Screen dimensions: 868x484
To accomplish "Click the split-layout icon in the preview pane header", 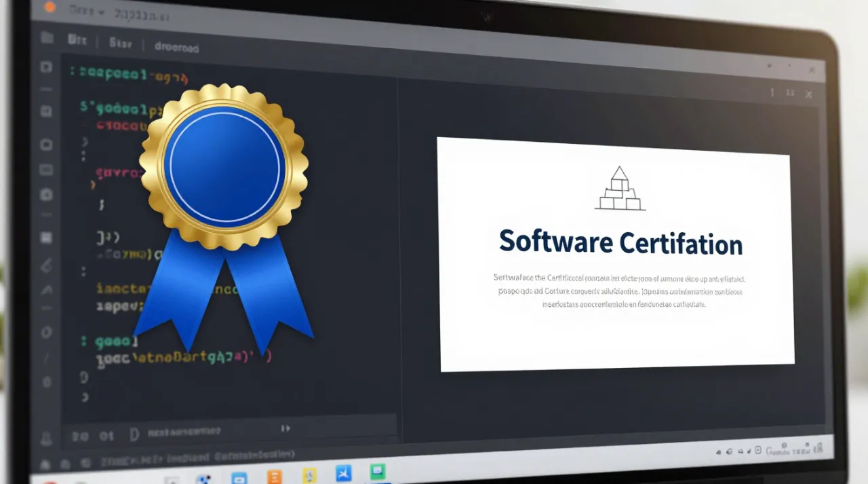I will coord(790,92).
